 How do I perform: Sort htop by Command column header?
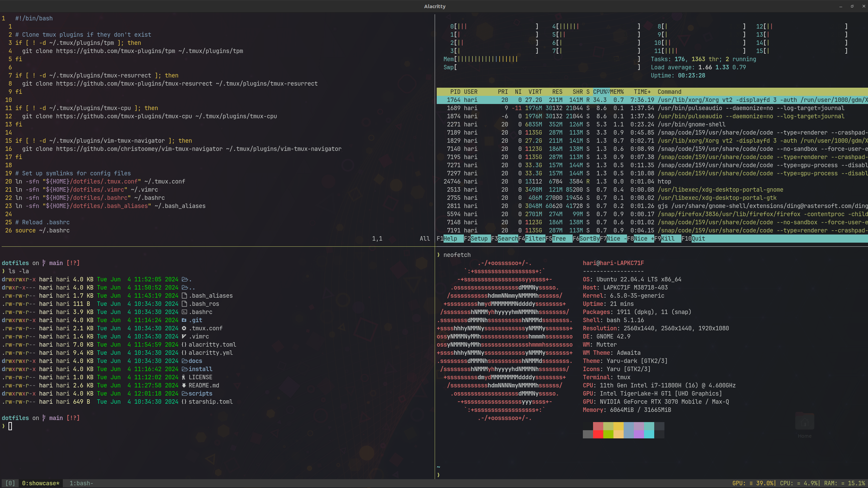(670, 92)
